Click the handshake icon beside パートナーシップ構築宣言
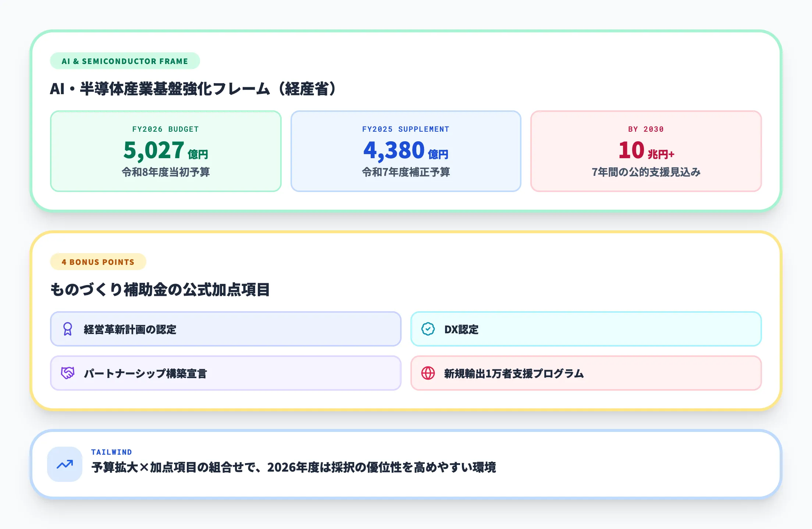This screenshot has height=529, width=812. 68,373
